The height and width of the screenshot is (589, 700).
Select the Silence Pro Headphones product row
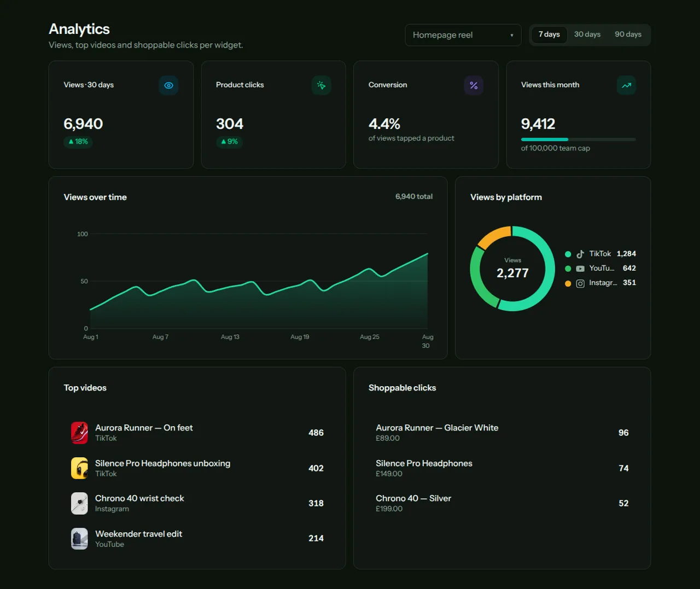[502, 468]
